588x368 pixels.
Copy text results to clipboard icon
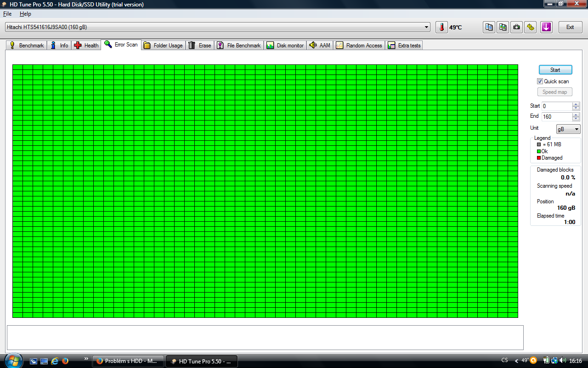(489, 27)
